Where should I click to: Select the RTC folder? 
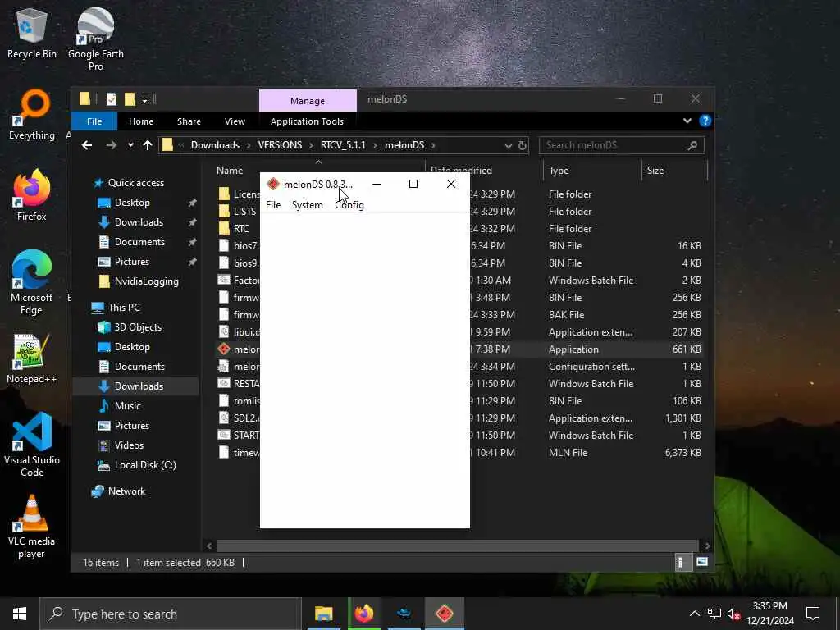click(241, 229)
